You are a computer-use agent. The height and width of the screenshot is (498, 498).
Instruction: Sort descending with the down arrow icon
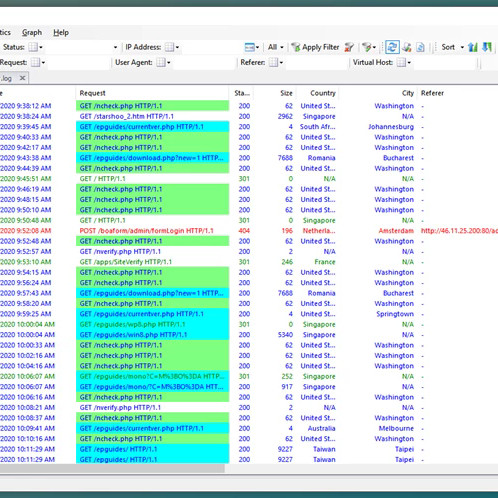(x=487, y=47)
